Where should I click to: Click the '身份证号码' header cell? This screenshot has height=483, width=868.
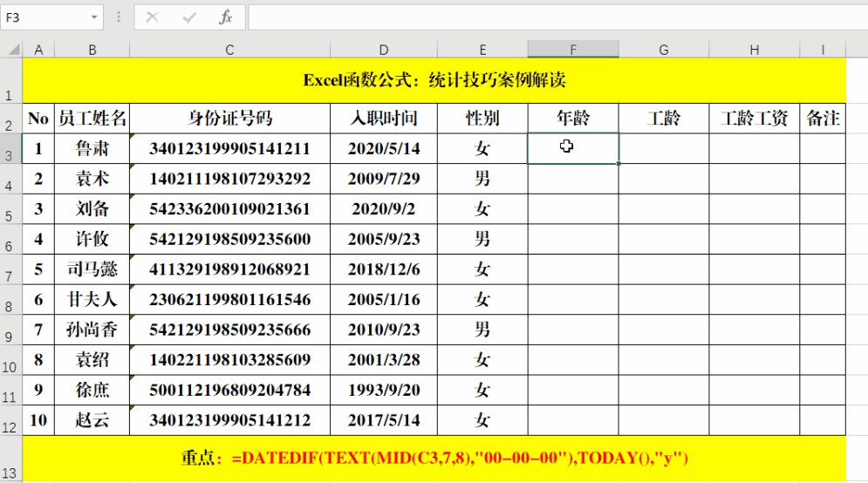[x=229, y=119]
